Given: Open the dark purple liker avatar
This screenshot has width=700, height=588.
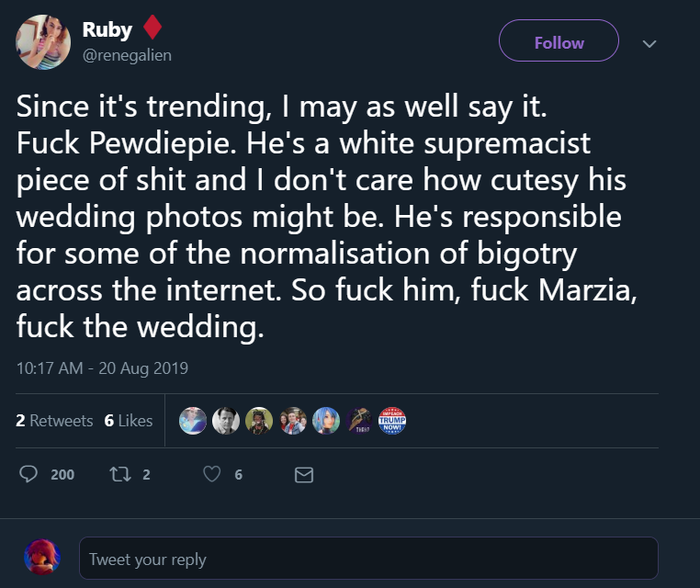Looking at the screenshot, I should [x=358, y=421].
